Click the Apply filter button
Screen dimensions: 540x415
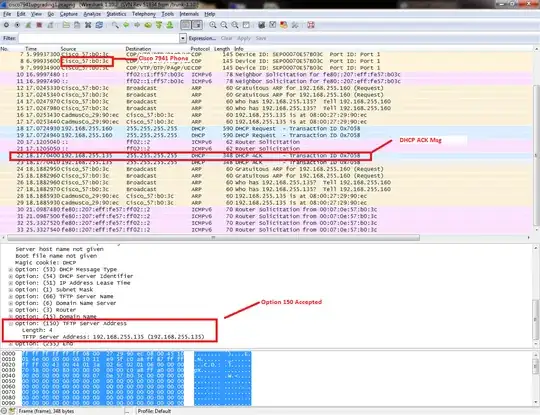(x=244, y=38)
